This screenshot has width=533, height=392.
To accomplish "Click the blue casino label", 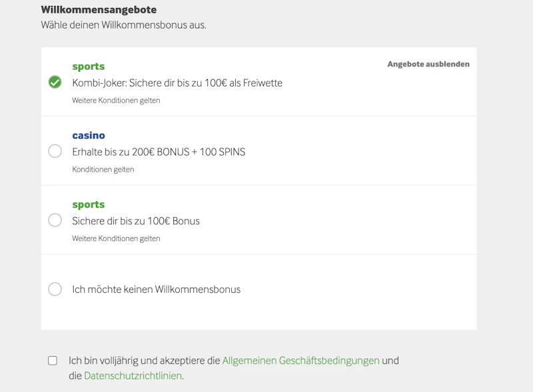I will pos(89,136).
